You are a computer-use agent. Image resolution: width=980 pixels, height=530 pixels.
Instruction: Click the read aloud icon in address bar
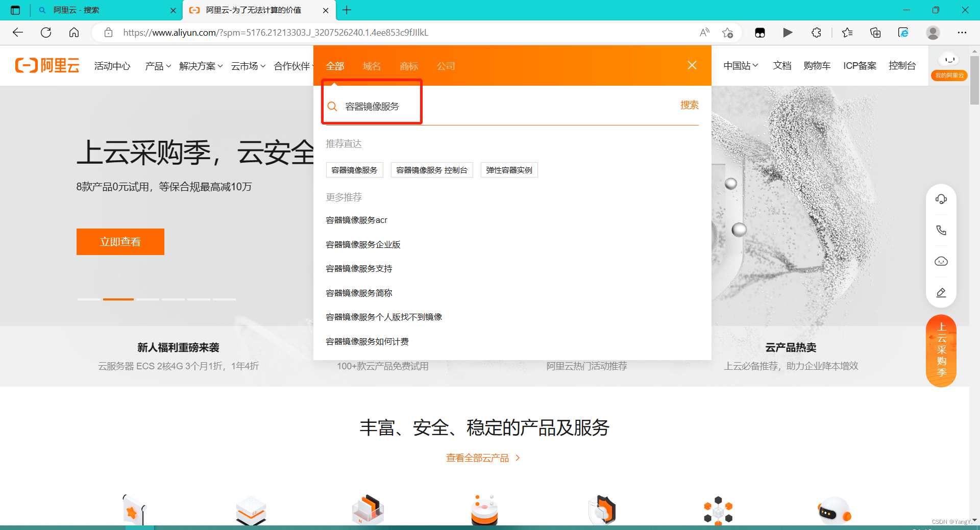[x=704, y=32]
